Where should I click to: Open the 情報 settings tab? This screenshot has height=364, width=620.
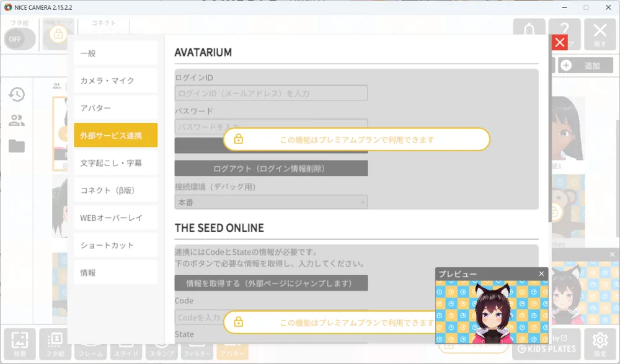pyautogui.click(x=115, y=272)
